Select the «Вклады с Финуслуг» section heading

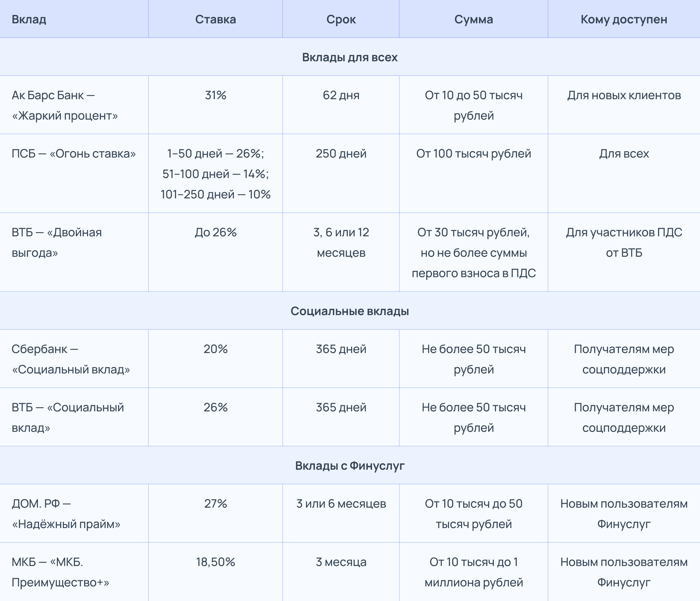point(350,465)
